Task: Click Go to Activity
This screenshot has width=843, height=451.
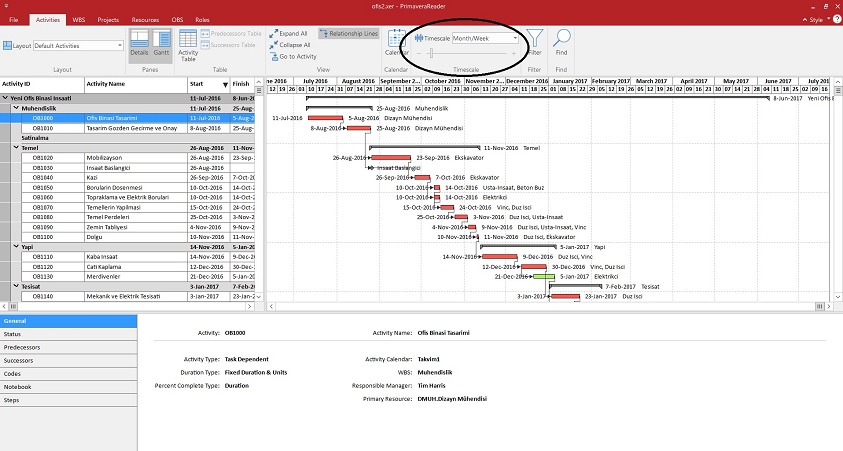Action: pos(291,56)
